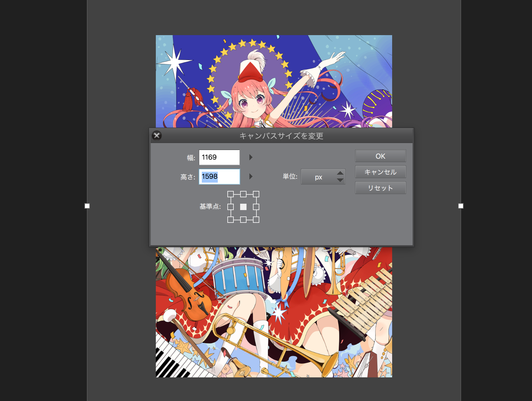Select bottom-right 基準点 anchor

[256, 220]
